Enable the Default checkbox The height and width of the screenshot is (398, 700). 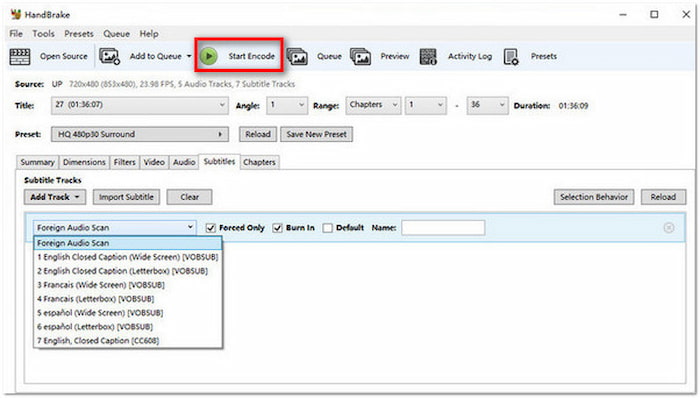pyautogui.click(x=328, y=228)
